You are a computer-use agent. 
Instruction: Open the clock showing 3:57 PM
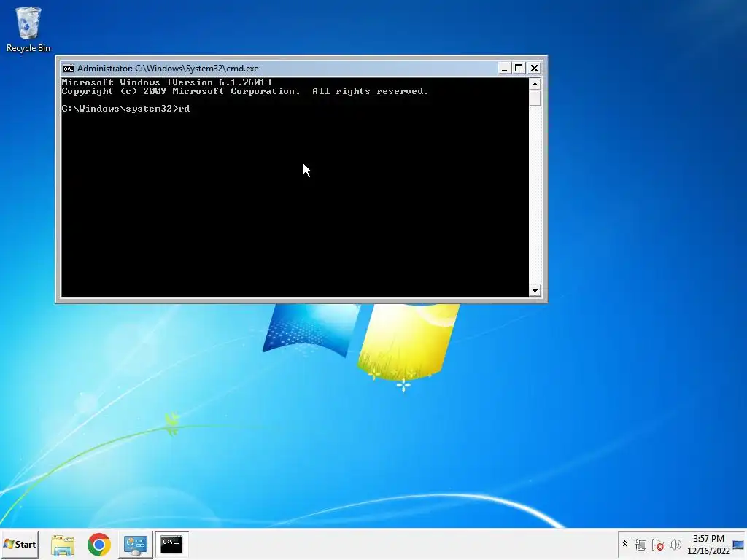[708, 545]
